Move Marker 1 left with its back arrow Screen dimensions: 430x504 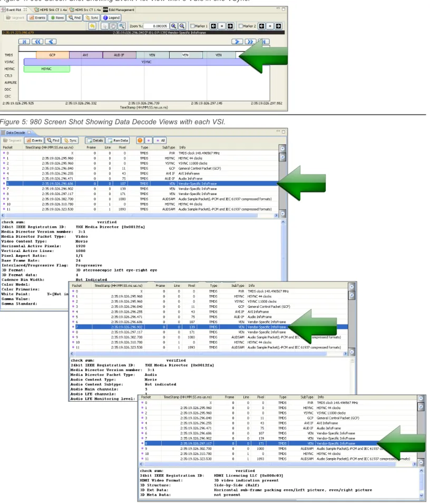213,26
